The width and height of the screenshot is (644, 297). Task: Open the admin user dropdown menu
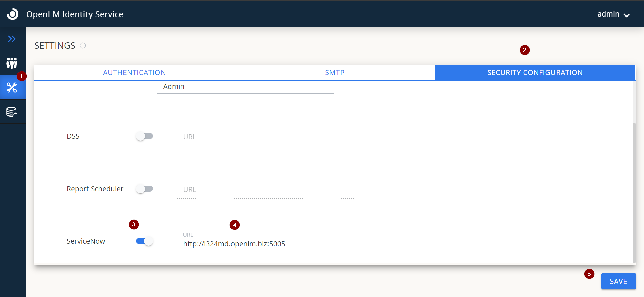tap(613, 14)
